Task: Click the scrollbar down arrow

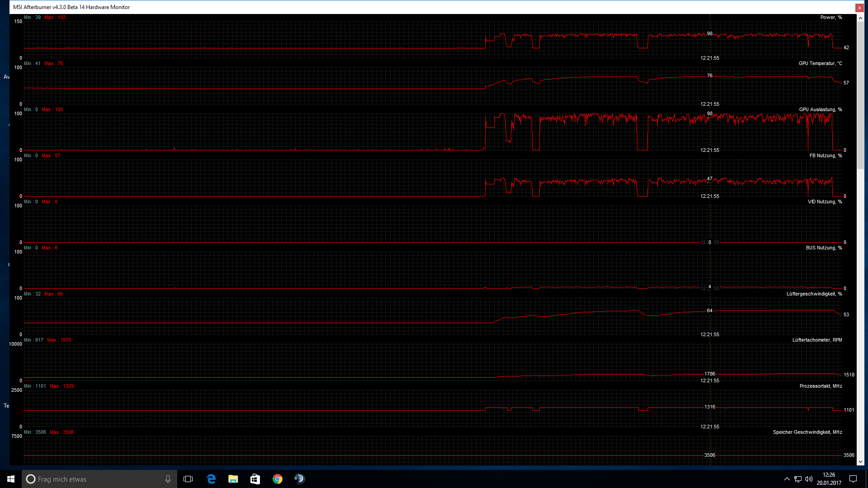Action: pos(860,462)
